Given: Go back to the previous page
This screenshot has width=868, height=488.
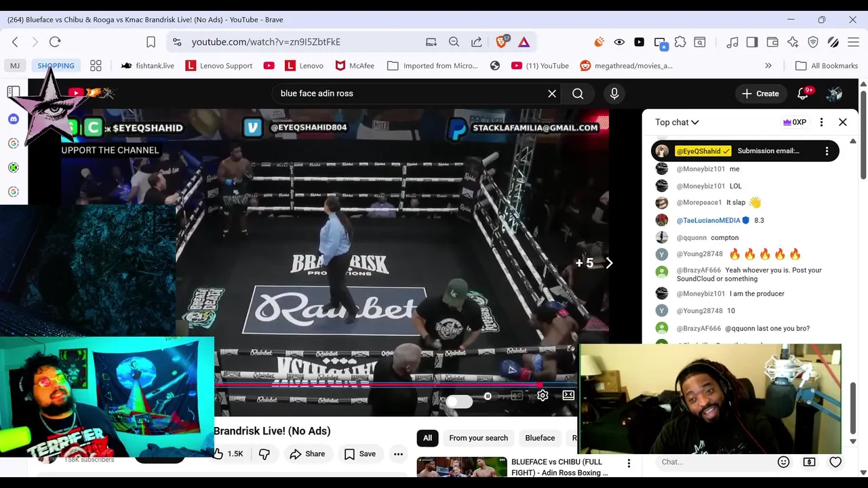Looking at the screenshot, I should pos(15,41).
